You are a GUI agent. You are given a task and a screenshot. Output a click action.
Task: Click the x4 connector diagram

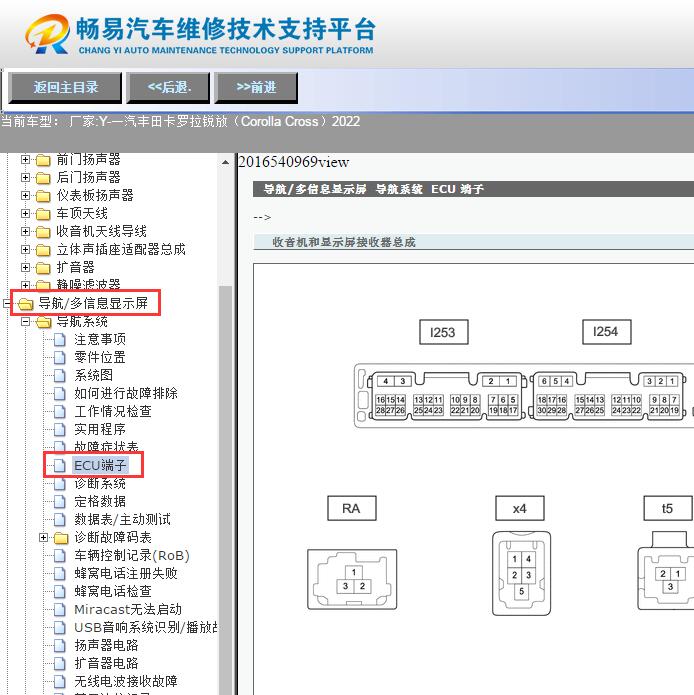click(522, 574)
